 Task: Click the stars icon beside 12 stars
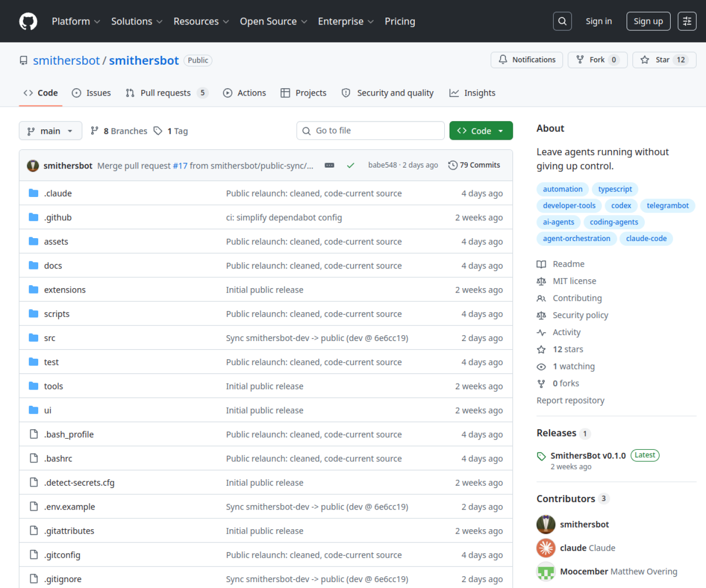pyautogui.click(x=541, y=349)
